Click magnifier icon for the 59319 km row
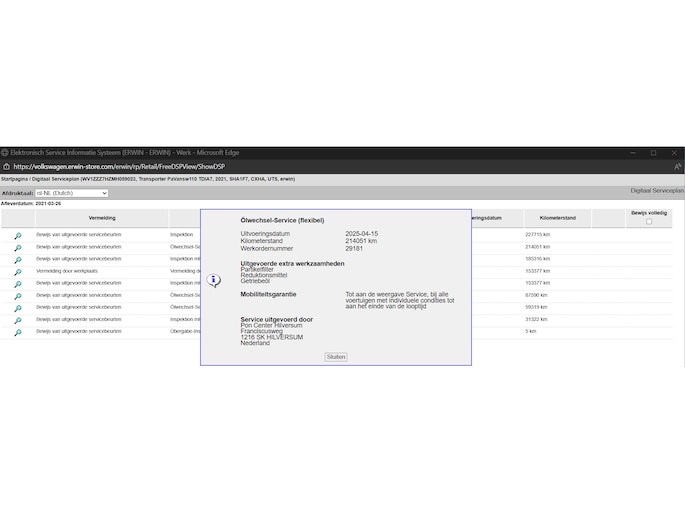The width and height of the screenshot is (685, 514). tap(17, 308)
